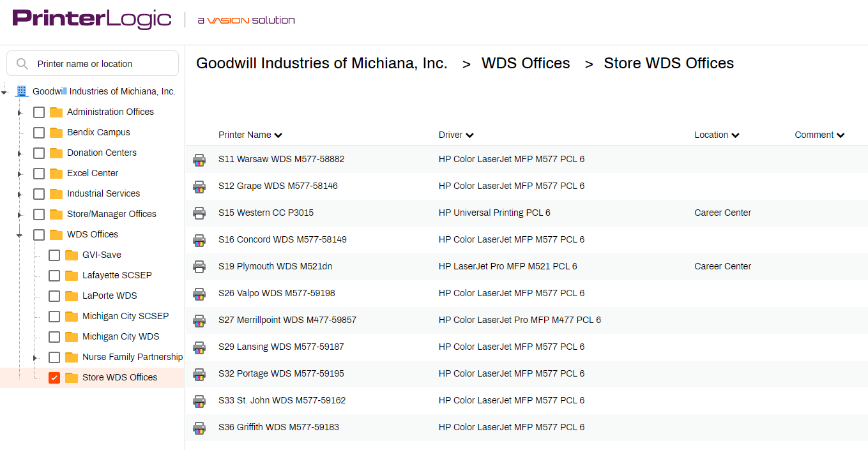Open printer S36 Griffith WDS M577-59183
Screen dimensions: 868x450
point(278,427)
